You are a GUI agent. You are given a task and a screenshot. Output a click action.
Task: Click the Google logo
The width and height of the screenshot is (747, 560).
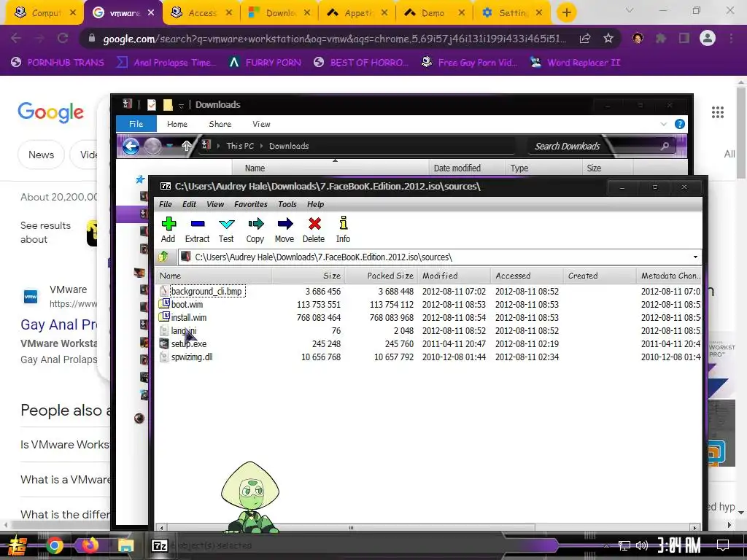[x=51, y=112]
